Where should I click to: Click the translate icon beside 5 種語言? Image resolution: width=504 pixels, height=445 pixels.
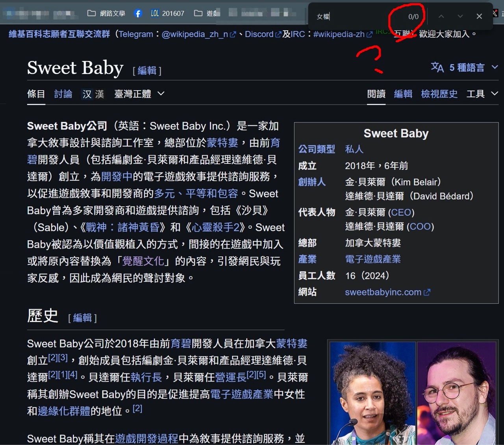pos(437,67)
